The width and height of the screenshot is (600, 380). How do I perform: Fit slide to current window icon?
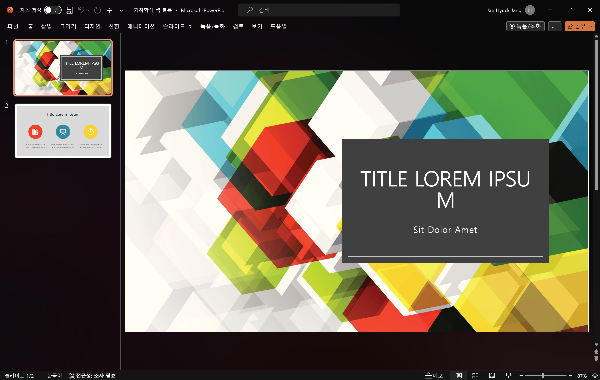(x=595, y=376)
